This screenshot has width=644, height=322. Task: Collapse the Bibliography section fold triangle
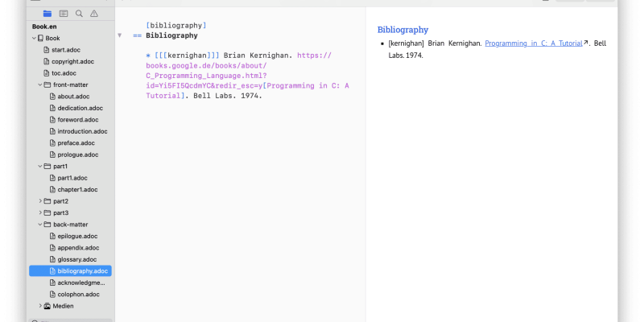119,35
